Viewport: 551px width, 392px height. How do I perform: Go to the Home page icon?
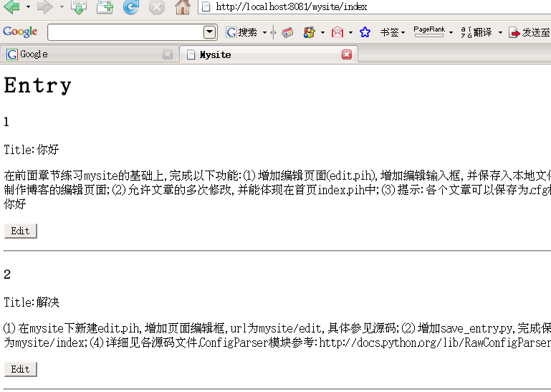[x=183, y=7]
